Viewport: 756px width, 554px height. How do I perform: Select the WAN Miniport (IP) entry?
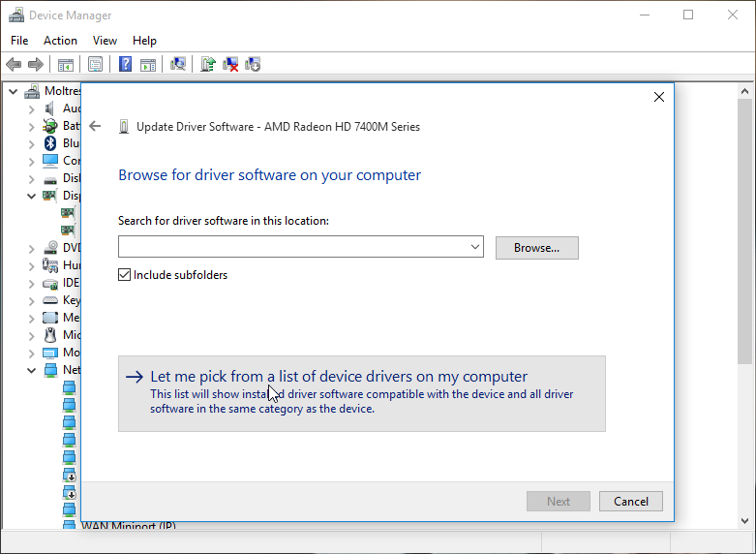[x=128, y=525]
